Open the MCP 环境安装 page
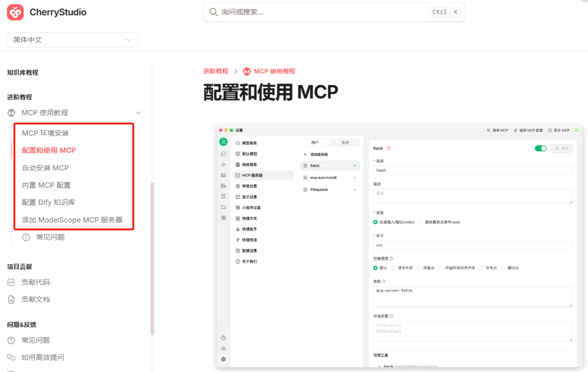 (x=45, y=133)
